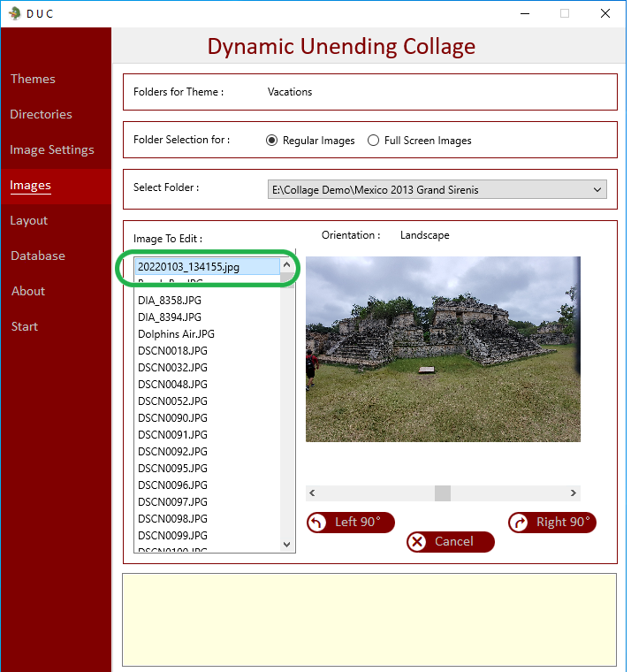This screenshot has height=672, width=631.
Task: Click the Cancel button label
Action: [454, 541]
